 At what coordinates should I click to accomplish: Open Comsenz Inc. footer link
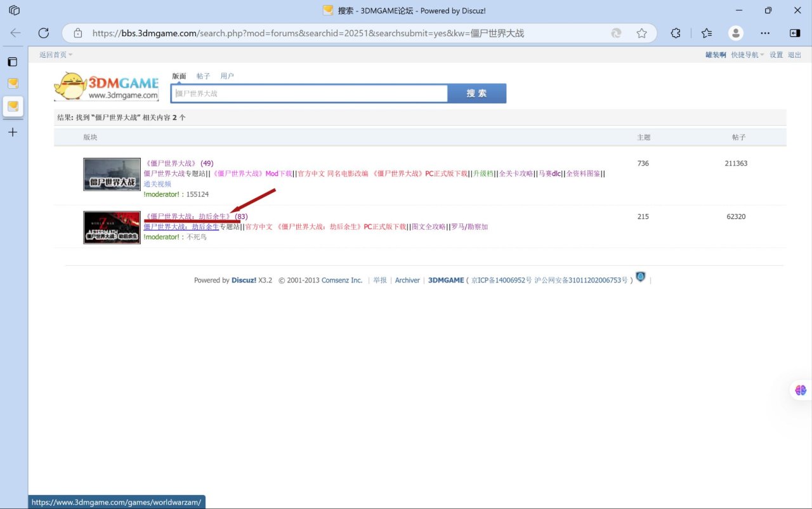coord(342,280)
